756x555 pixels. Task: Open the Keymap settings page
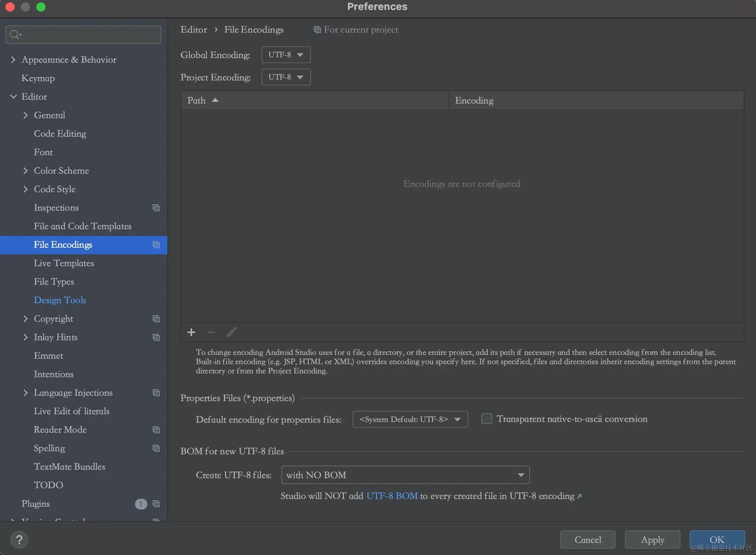point(38,78)
